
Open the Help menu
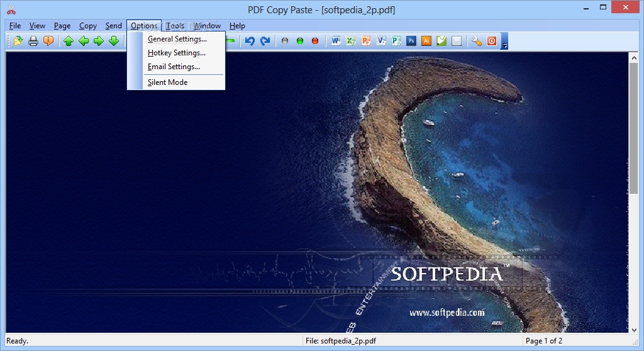(237, 26)
